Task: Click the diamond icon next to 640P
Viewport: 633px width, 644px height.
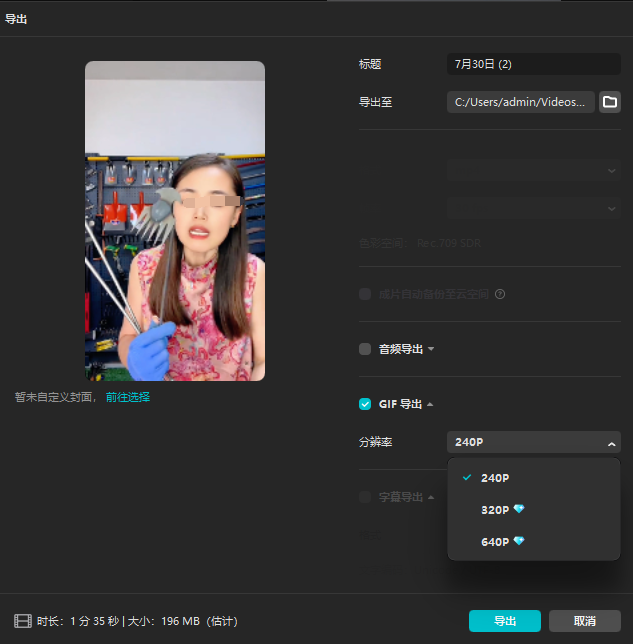Action: [x=518, y=541]
